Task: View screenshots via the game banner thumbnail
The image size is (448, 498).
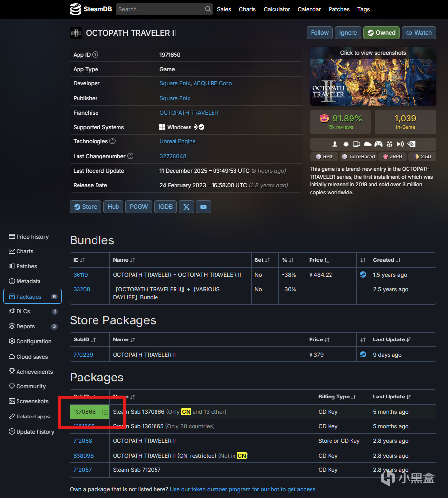Action: tap(373, 77)
